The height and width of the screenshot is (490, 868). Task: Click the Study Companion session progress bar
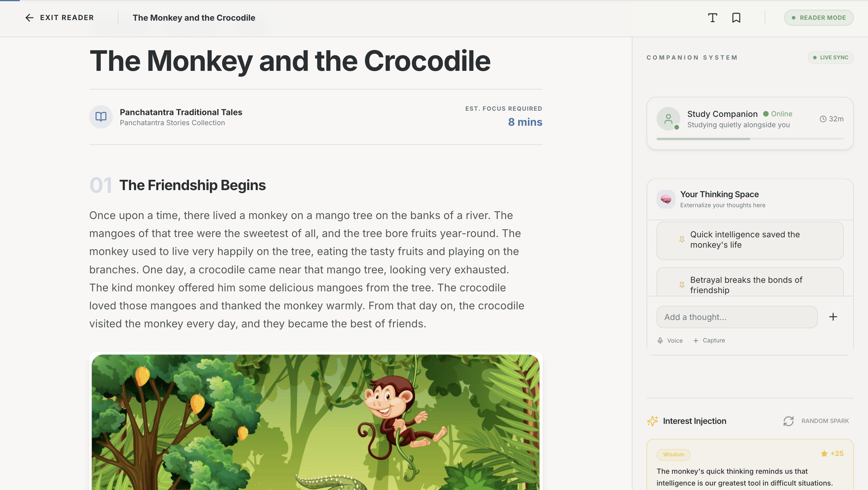(x=750, y=139)
